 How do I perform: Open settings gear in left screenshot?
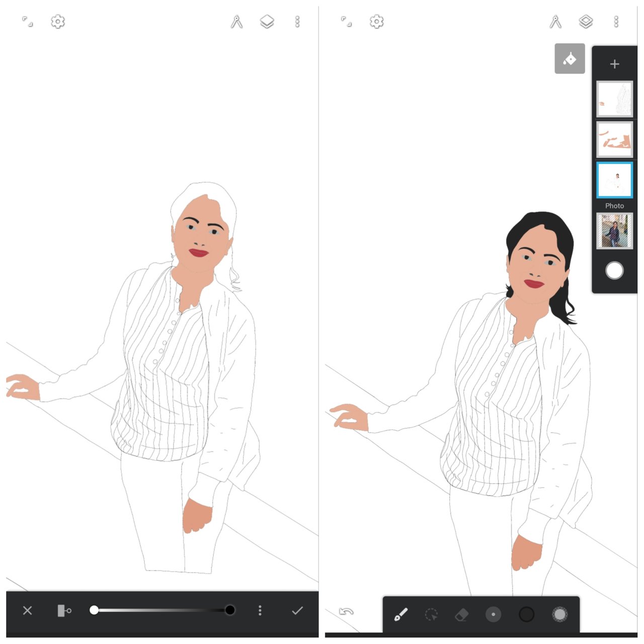58,22
